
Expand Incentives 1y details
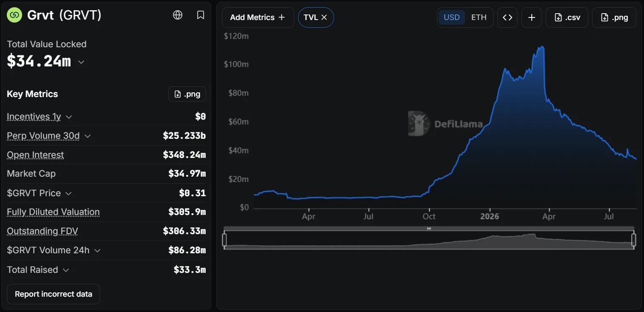tap(69, 117)
